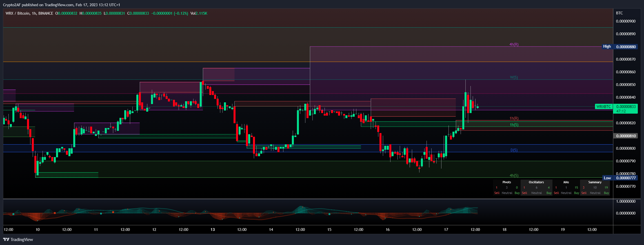This screenshot has width=644, height=245.
Task: Click the Oscillators Neutral count 6
Action: coord(536,187)
